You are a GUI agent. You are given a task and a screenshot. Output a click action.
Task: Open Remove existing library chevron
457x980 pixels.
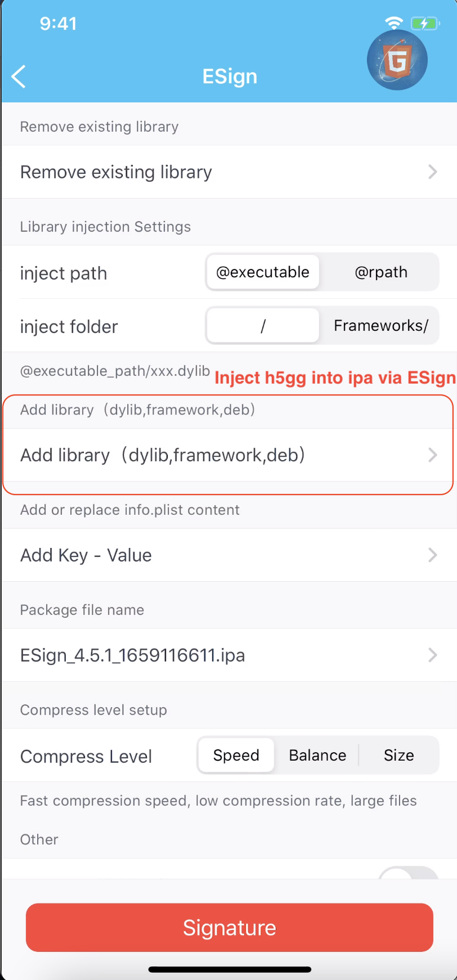(x=432, y=172)
